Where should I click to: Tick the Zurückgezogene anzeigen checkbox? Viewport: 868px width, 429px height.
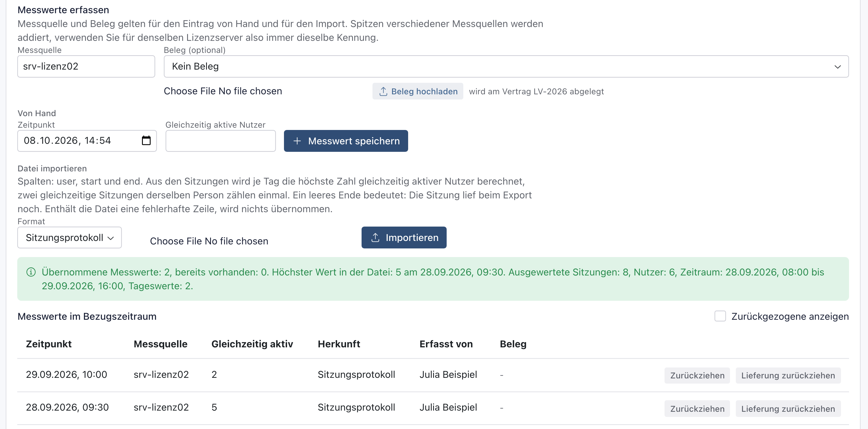click(x=720, y=316)
